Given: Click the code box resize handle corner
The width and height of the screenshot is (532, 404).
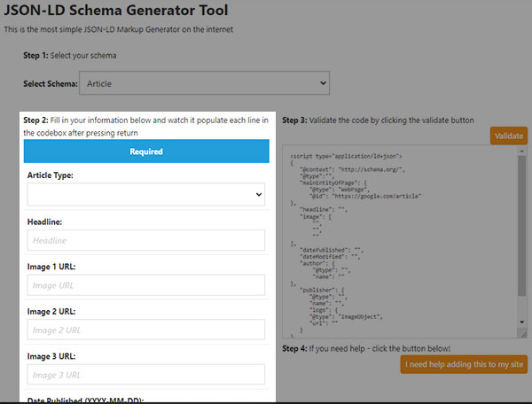Looking at the screenshot, I should 523,335.
